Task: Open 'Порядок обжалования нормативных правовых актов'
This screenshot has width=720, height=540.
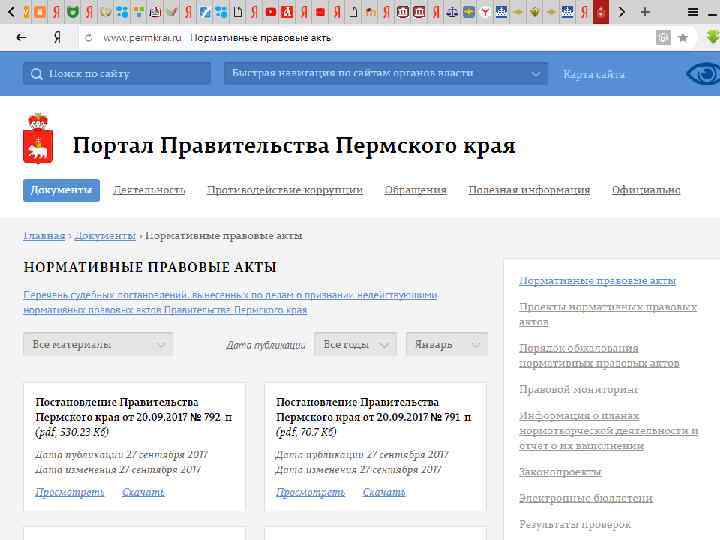Action: 599,355
